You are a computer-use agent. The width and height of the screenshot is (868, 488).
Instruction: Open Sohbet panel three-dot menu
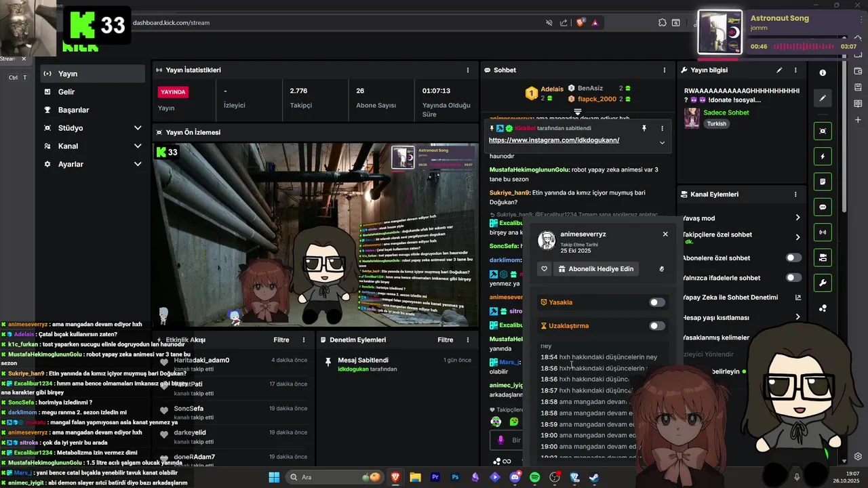(x=664, y=70)
